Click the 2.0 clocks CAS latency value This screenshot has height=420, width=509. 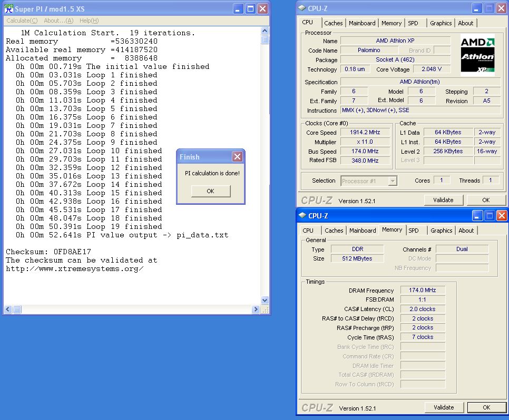click(x=423, y=309)
